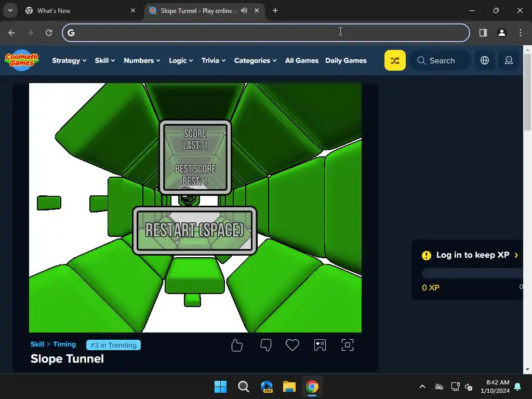Open the tab search dropdown arrow
The image size is (532, 399).
10,10
